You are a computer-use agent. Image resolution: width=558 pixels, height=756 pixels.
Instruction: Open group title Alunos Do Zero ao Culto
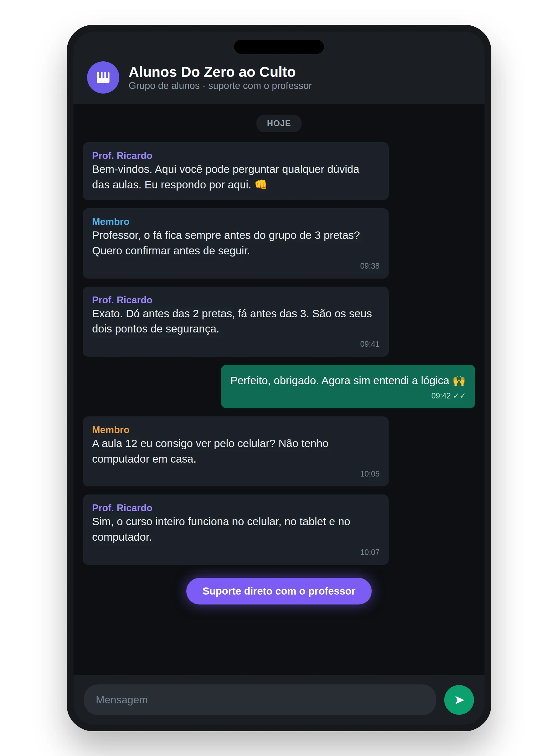pos(212,72)
